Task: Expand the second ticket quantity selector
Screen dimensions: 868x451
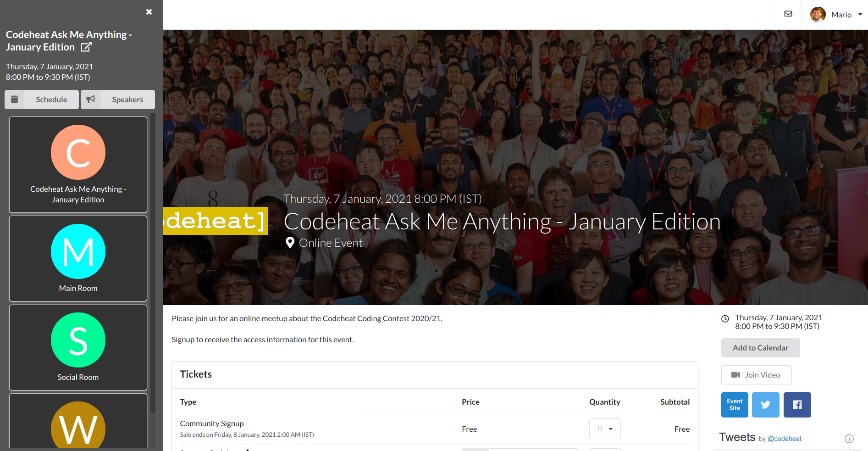Action: (605, 449)
